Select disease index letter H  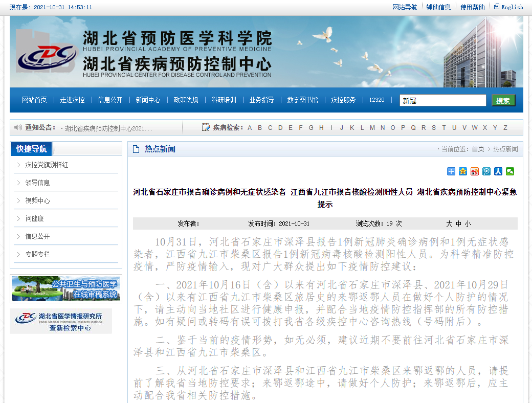click(321, 128)
